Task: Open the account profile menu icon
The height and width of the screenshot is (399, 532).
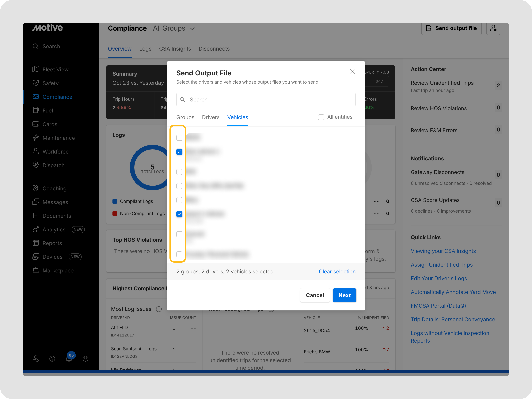Action: point(85,359)
